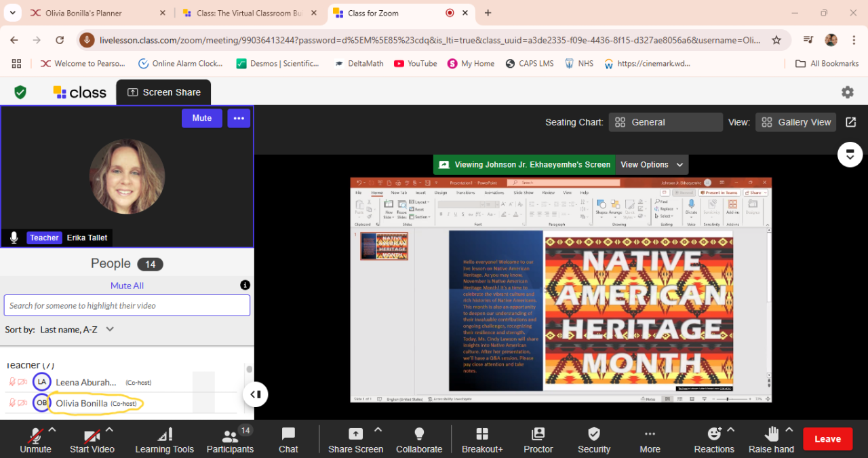Open Chrome profile avatar
This screenshot has height=458, width=868.
(831, 40)
